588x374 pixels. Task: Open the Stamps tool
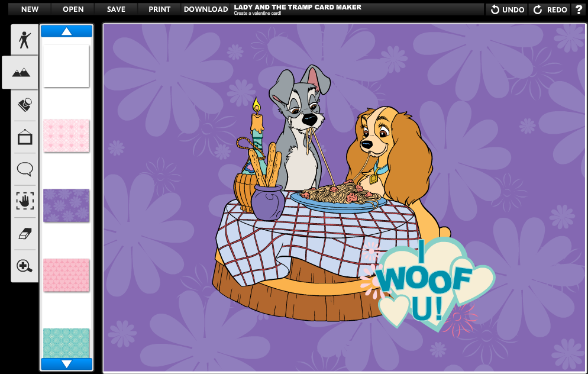25,105
